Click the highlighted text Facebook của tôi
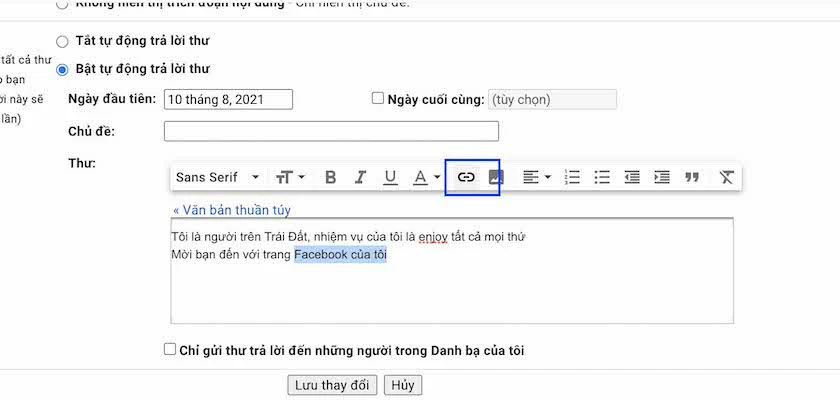 click(x=340, y=255)
